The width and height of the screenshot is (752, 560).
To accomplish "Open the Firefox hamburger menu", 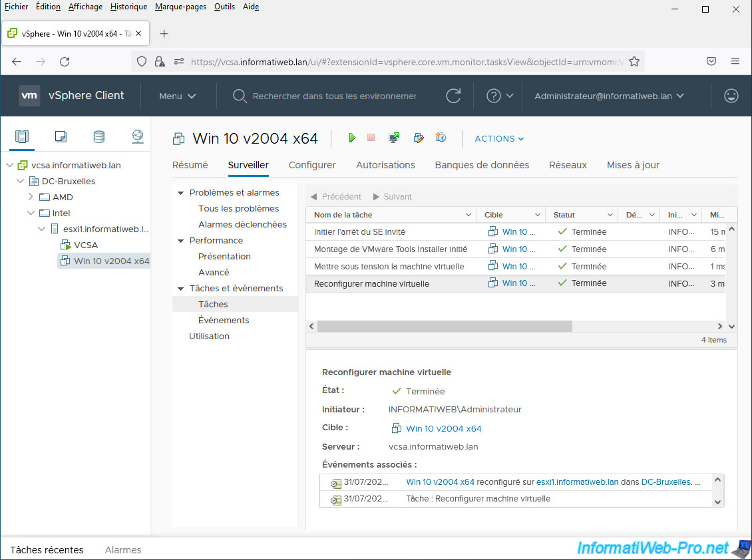I will pyautogui.click(x=735, y=61).
